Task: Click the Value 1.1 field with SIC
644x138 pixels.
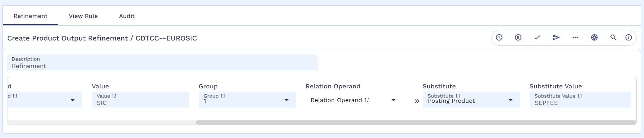Action: [x=140, y=100]
